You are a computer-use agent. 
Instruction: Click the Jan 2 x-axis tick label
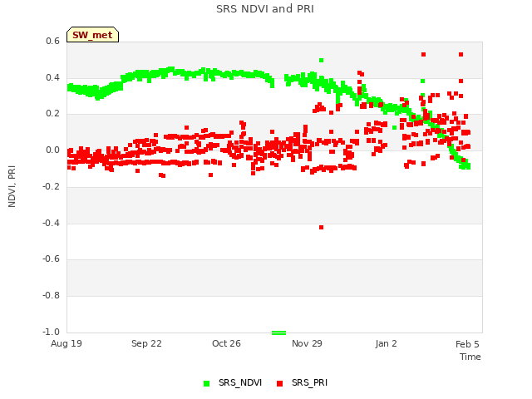click(x=386, y=343)
